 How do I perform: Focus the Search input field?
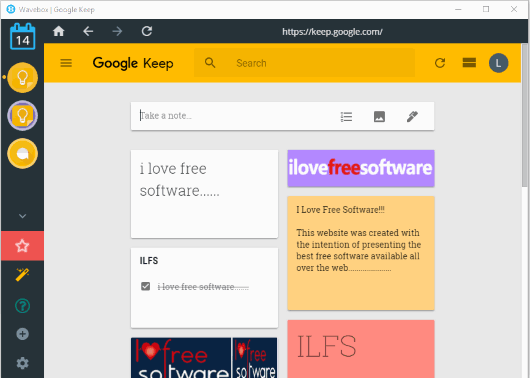pos(304,63)
